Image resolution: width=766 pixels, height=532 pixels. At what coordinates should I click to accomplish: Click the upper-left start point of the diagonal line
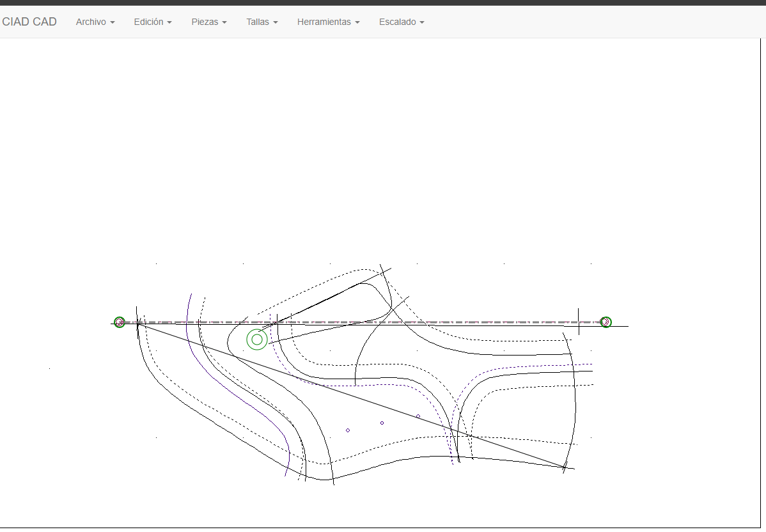(138, 325)
